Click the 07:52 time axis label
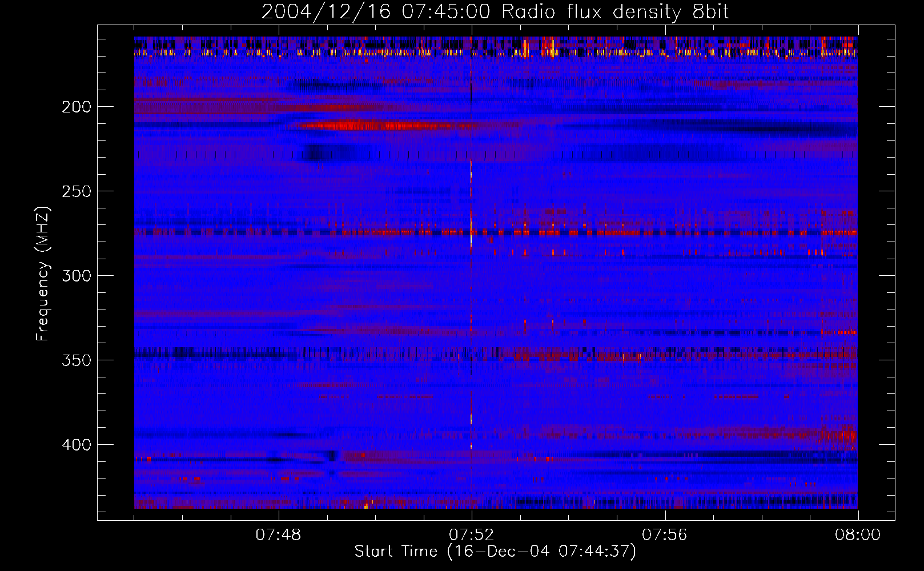 pyautogui.click(x=471, y=535)
